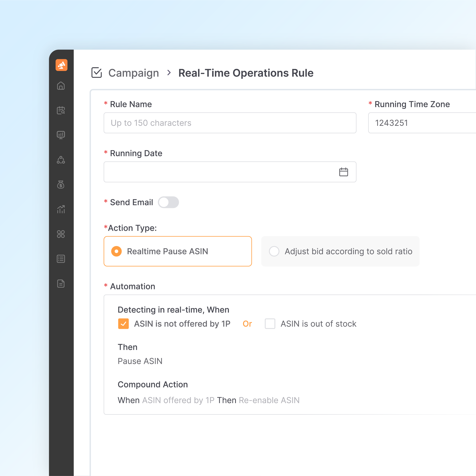Click the breadcrumb checkbox icon beside Campaign
The height and width of the screenshot is (476, 476).
click(97, 73)
